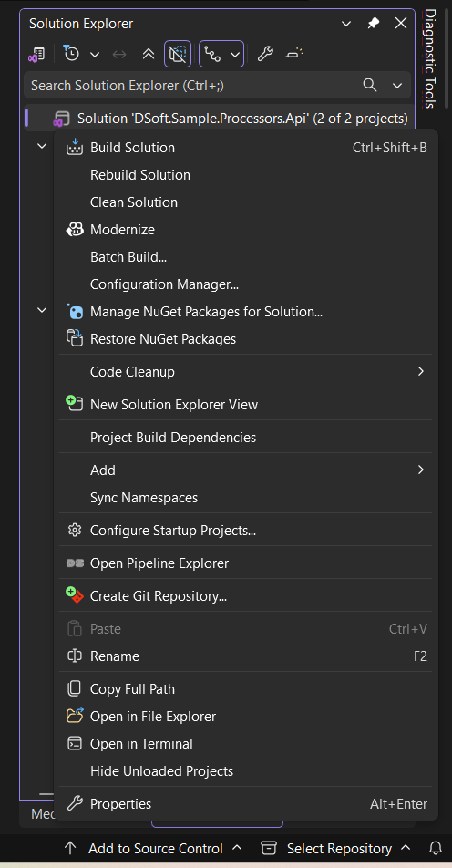Collapse the second project tree expander

click(x=42, y=310)
